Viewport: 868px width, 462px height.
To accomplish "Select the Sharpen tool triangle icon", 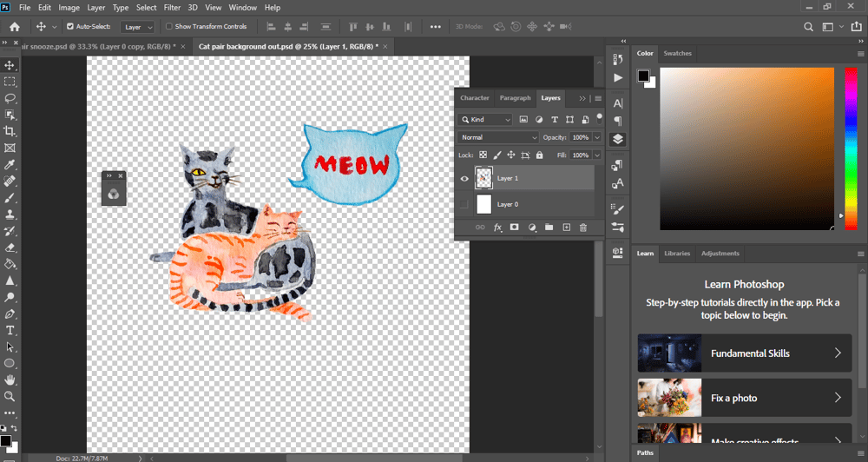I will pyautogui.click(x=10, y=280).
